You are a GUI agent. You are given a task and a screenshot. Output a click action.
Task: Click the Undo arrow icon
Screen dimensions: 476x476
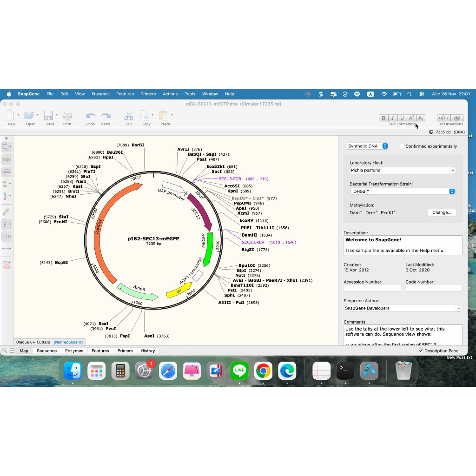click(x=90, y=116)
